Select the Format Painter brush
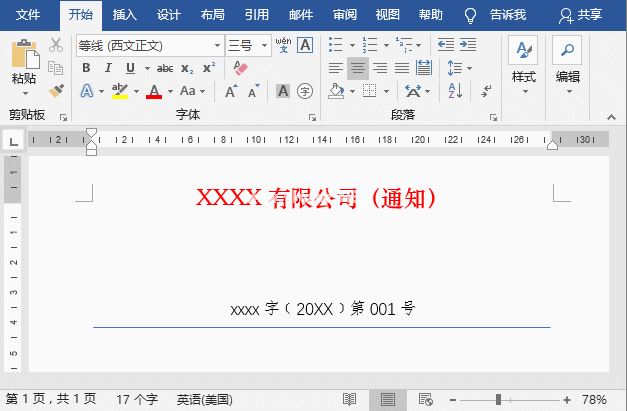This screenshot has height=411, width=627. coord(56,91)
